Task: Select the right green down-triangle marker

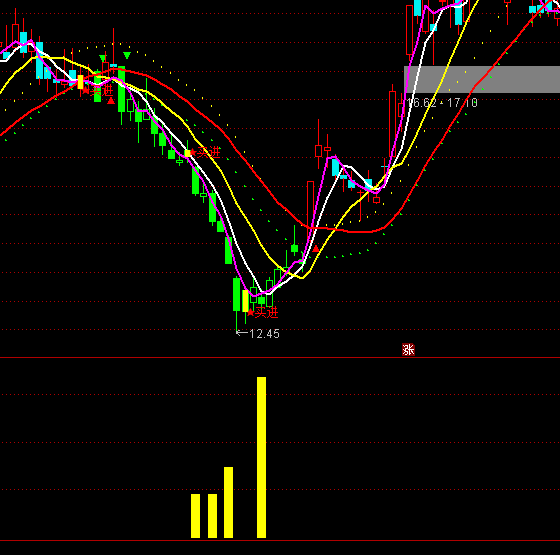Action: 127,55
